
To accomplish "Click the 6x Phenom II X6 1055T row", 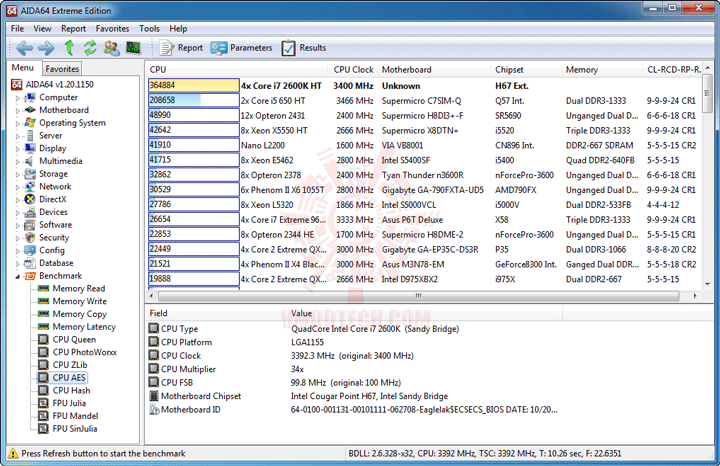I will point(424,190).
